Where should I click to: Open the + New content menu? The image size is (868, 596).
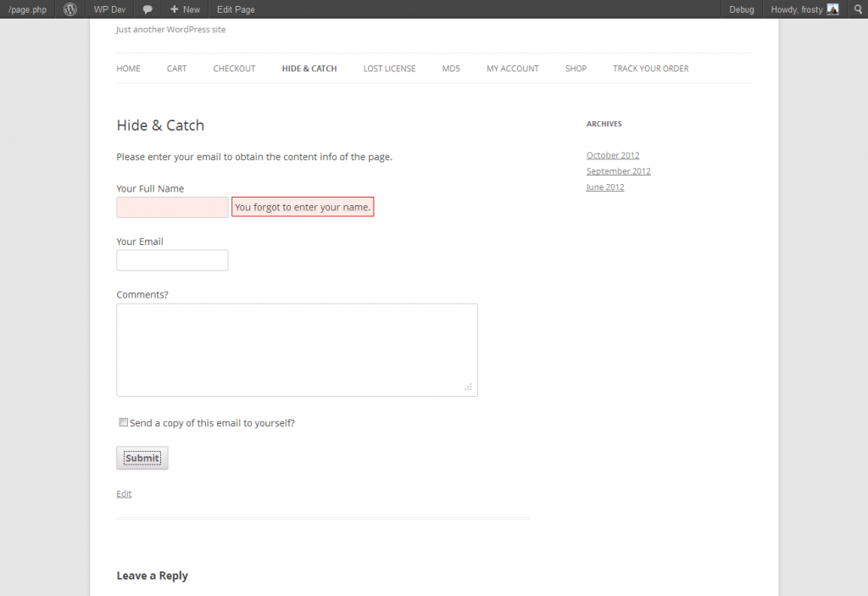(x=185, y=9)
